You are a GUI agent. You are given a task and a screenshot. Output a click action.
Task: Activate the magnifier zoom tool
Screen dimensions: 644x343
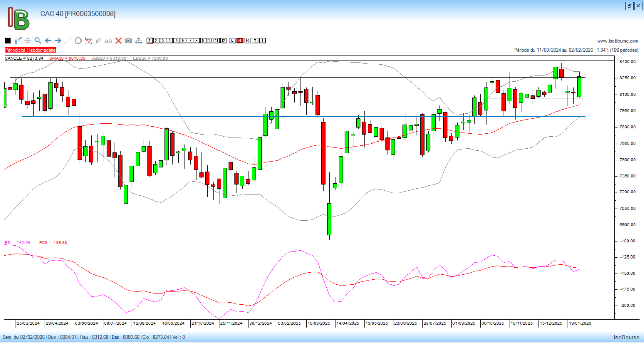tap(38, 41)
